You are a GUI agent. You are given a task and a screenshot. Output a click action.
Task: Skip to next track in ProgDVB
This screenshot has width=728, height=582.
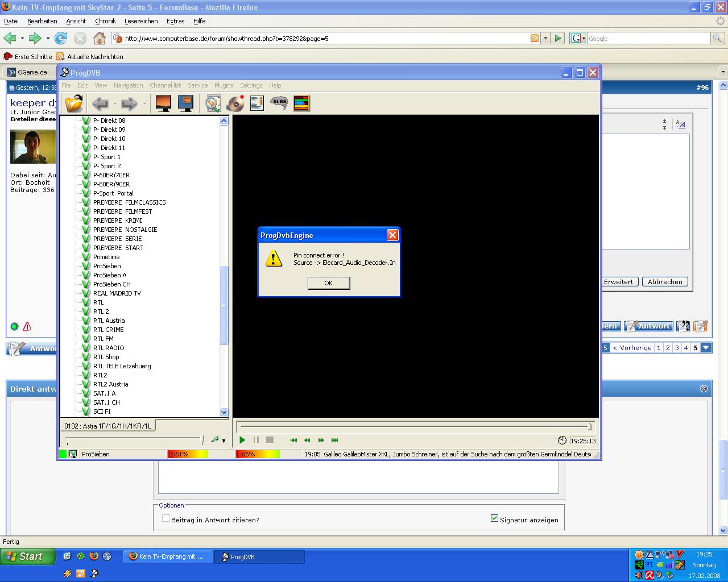coord(334,440)
